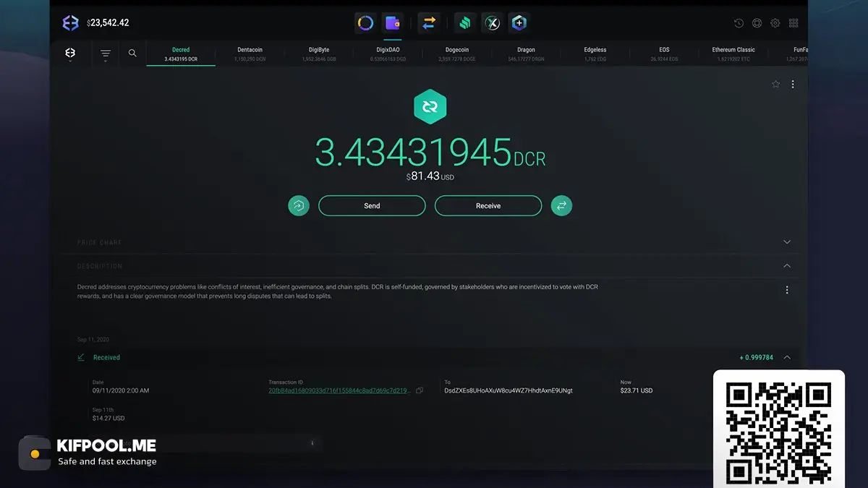
Task: Click the round exchange icon beside Receive
Action: pyautogui.click(x=561, y=205)
